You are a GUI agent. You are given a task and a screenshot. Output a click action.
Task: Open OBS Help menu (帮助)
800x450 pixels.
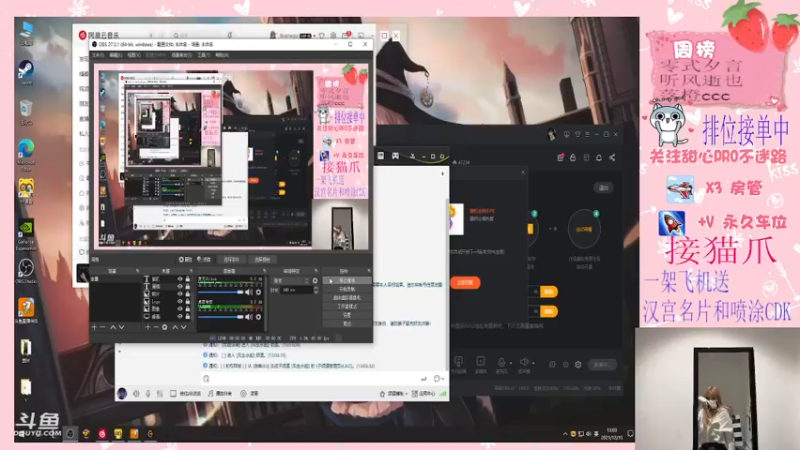tap(222, 55)
